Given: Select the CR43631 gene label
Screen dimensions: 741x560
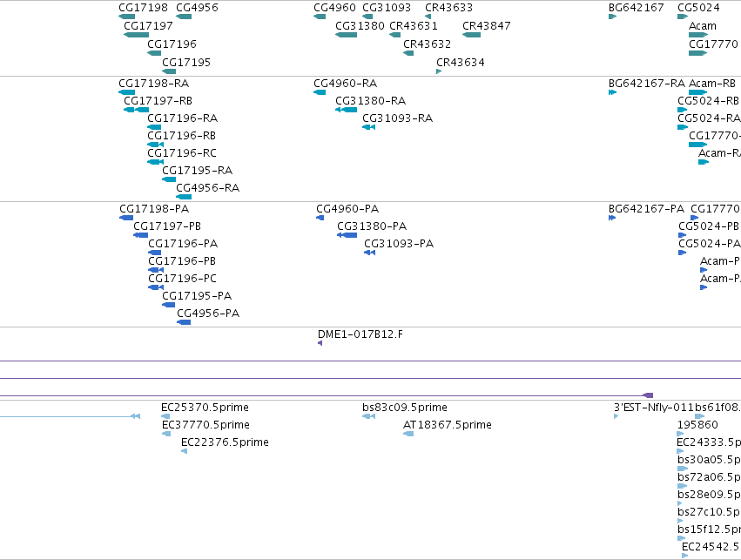Looking at the screenshot, I should tap(414, 25).
